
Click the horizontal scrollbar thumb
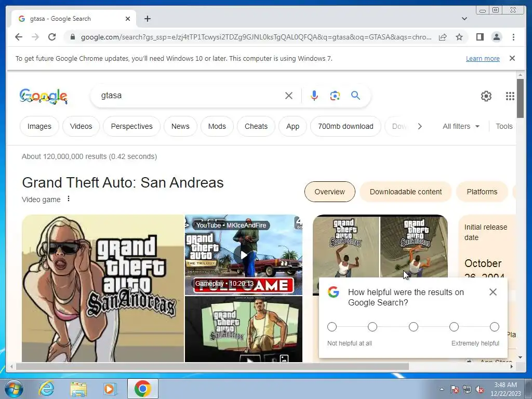[x=212, y=366]
